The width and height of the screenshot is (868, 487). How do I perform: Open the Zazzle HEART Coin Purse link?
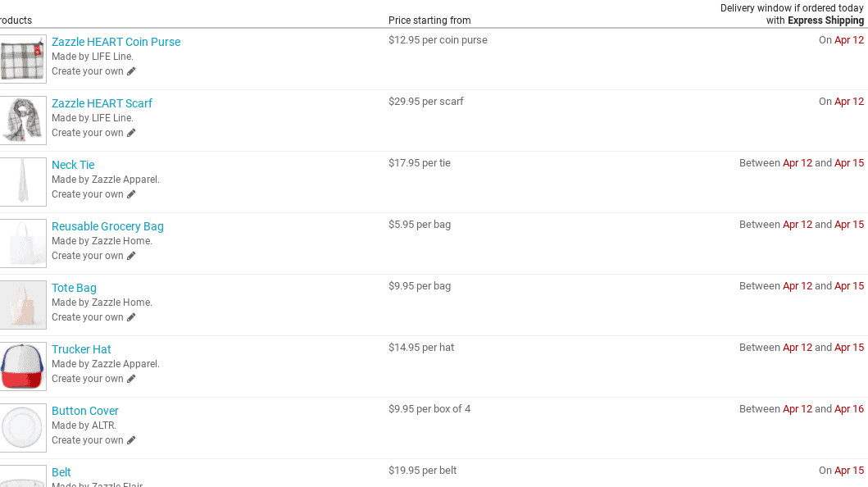coord(116,42)
